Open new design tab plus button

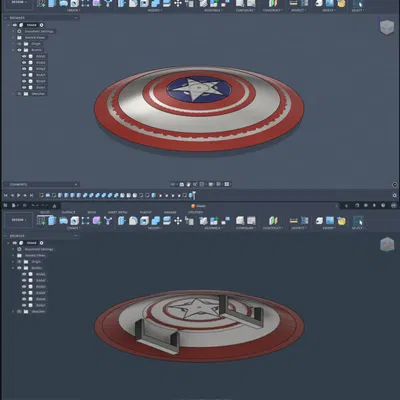(x=346, y=206)
